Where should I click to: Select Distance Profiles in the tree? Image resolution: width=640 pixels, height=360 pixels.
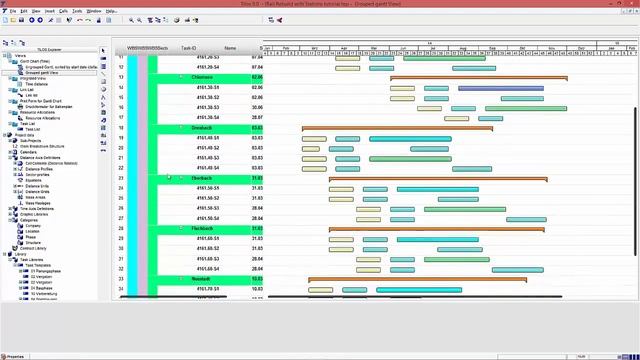pyautogui.click(x=39, y=169)
